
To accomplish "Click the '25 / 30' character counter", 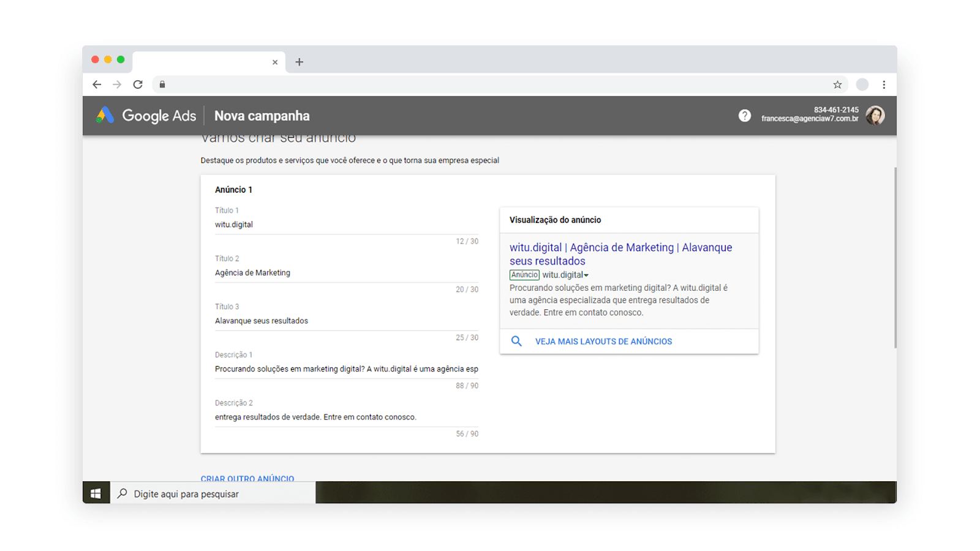I will point(467,337).
